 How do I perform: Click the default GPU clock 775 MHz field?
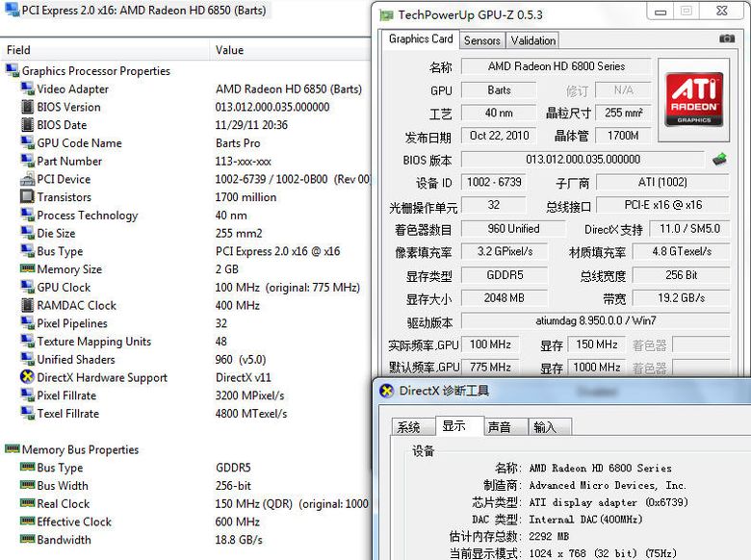pyautogui.click(x=490, y=368)
